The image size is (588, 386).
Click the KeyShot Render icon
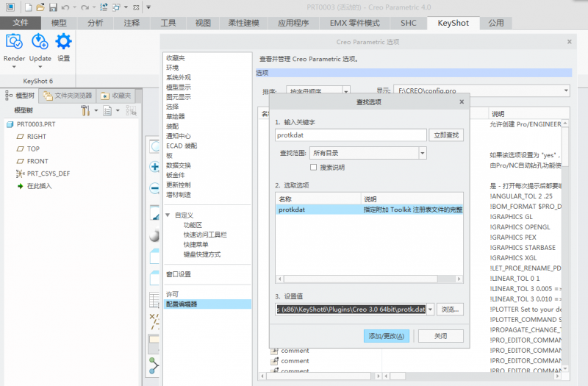pos(14,41)
